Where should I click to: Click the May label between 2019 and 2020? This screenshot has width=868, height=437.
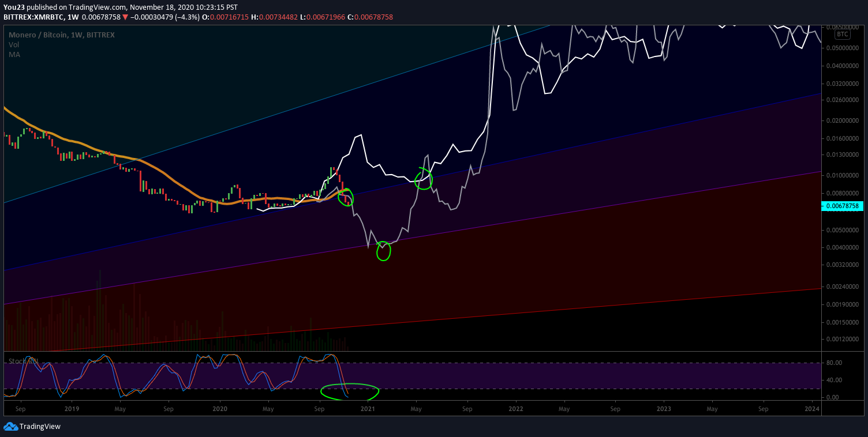(120, 409)
